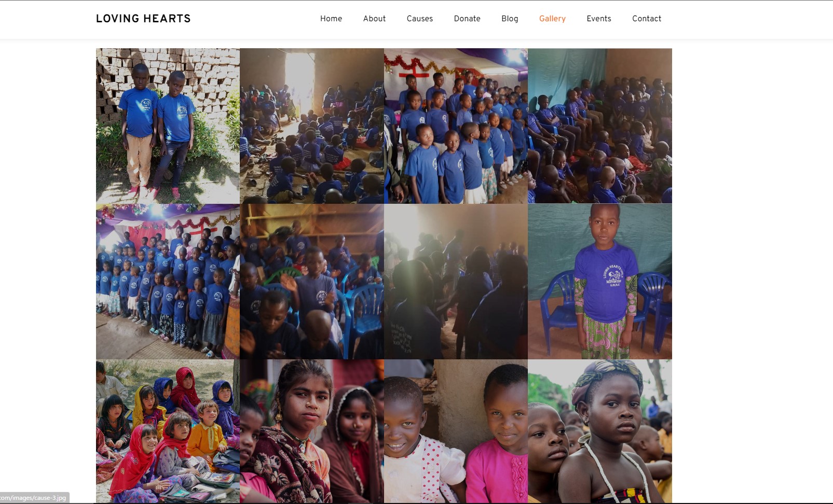Open dim photo of child waving near green chair
Image resolution: width=833 pixels, height=504 pixels.
[312, 282]
